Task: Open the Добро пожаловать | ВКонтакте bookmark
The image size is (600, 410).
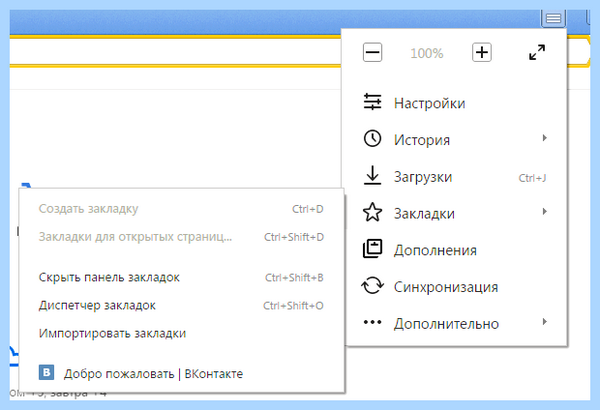Action: coord(182,373)
